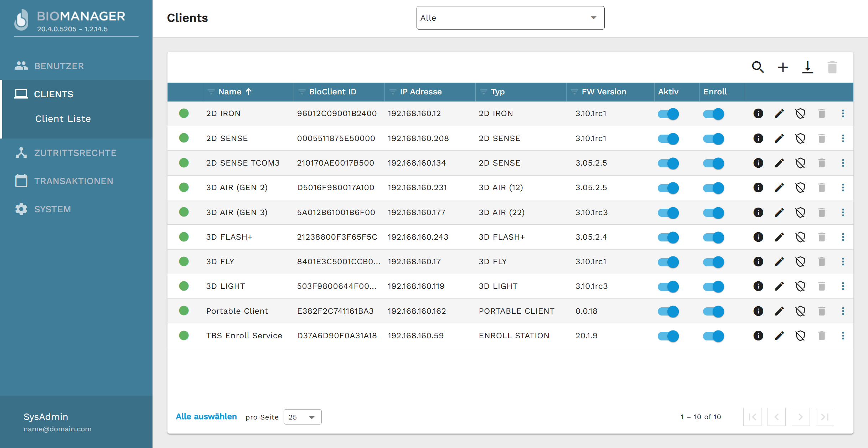Viewport: 868px width, 448px height.
Task: Open info icon for 2D IRON
Action: click(758, 114)
